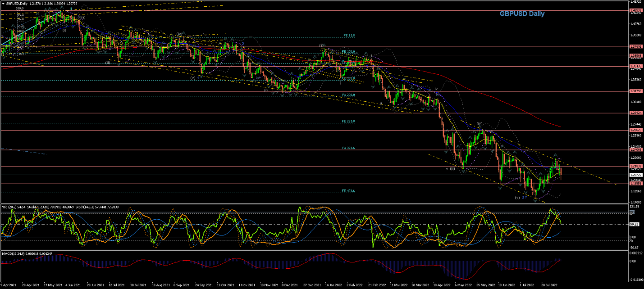Viewport: 644px width, 289px height.
Task: Click the FE 100.0 Fibonacci expansion label
Action: [349, 52]
